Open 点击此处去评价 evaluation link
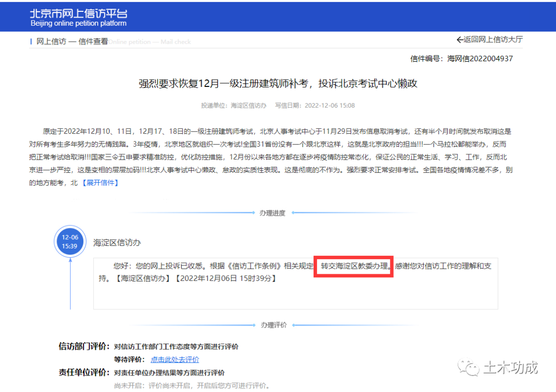Image resolution: width=556 pixels, height=392 pixels. pyautogui.click(x=175, y=360)
